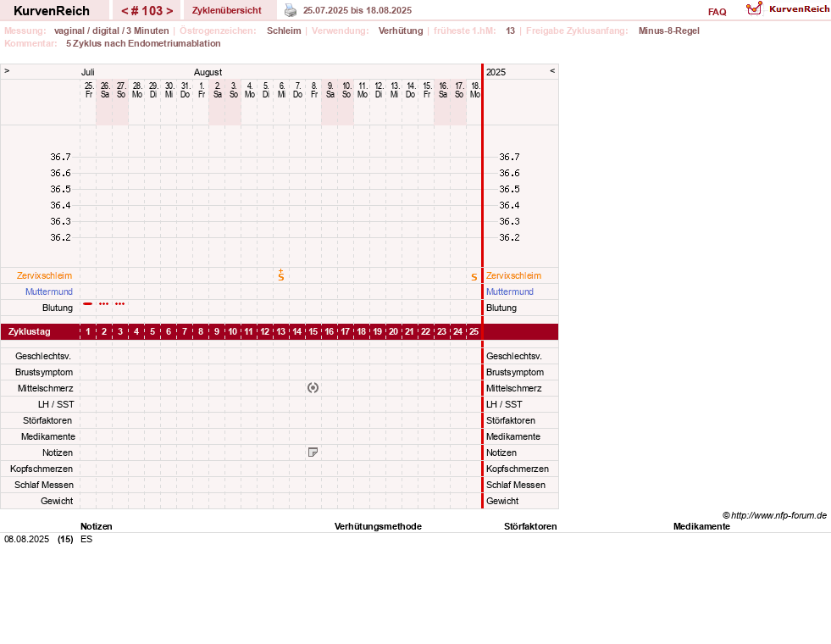Screen dimensions: 831x644
Task: Click the red vertical cycle-end marker line
Action: [482, 286]
